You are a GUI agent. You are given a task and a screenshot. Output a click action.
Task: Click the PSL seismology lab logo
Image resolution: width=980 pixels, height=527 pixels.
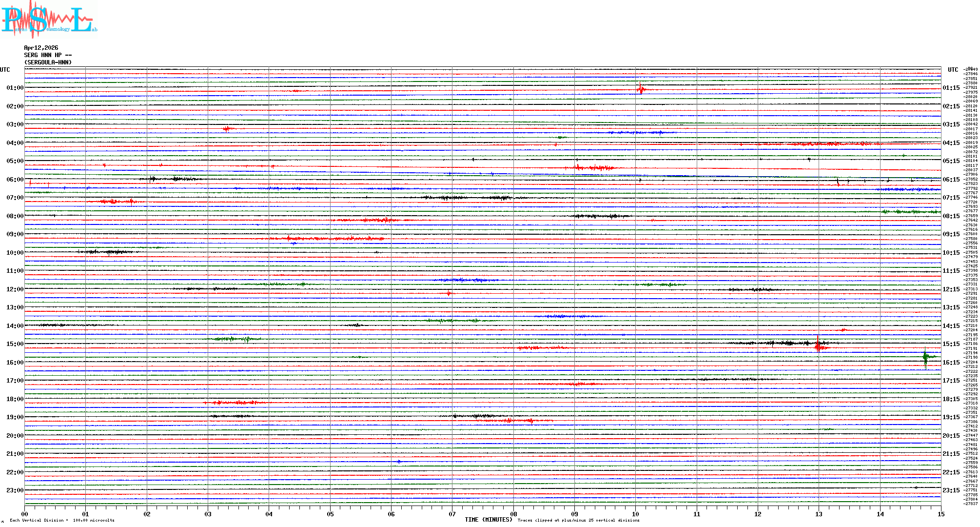pyautogui.click(x=49, y=20)
